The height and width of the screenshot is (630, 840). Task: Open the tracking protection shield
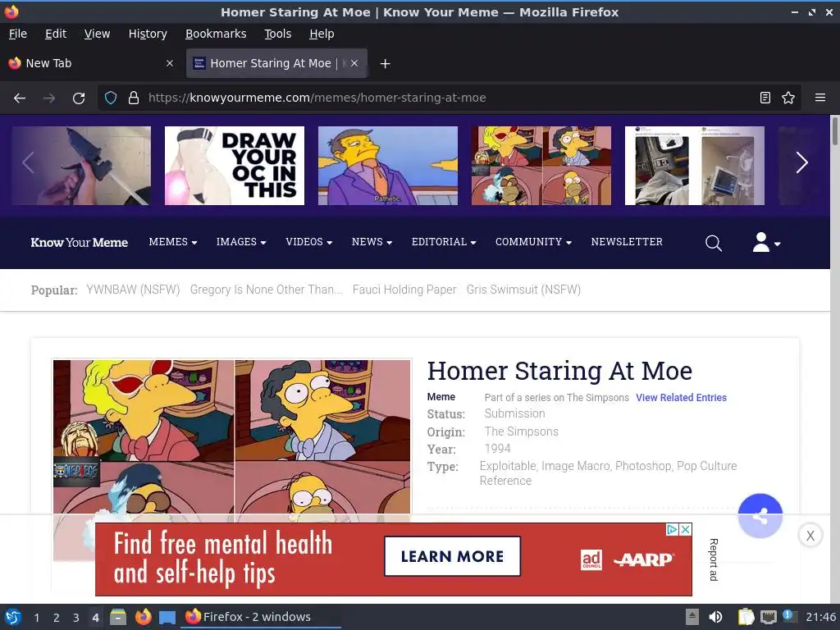[x=111, y=98]
